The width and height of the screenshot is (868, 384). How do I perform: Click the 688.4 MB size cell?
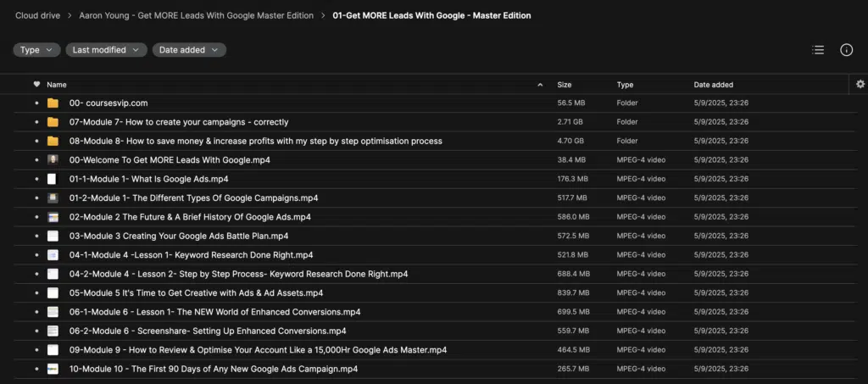(574, 274)
